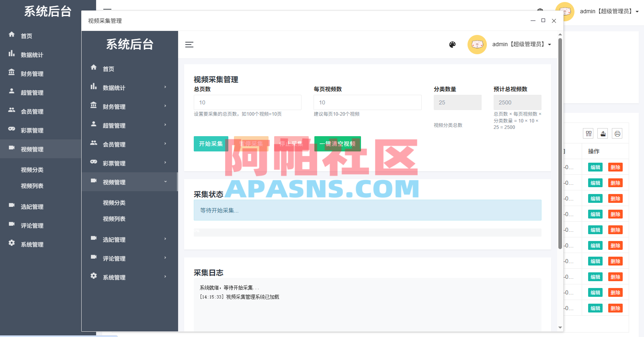Image resolution: width=644 pixels, height=337 pixels.
Task: Click the 数据统计 icon in the background sidebar
Action: [12, 53]
